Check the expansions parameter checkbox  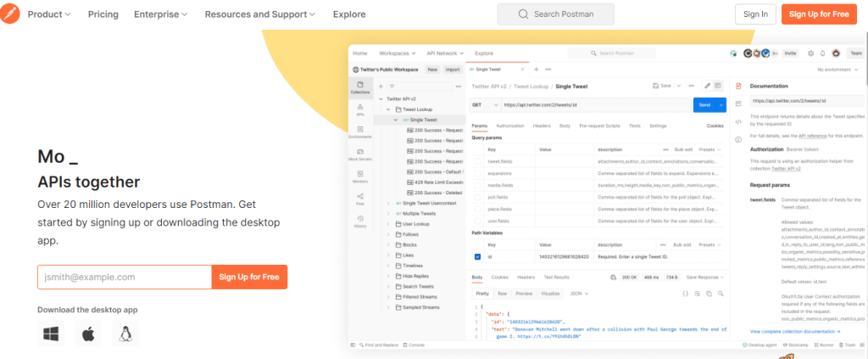click(478, 173)
